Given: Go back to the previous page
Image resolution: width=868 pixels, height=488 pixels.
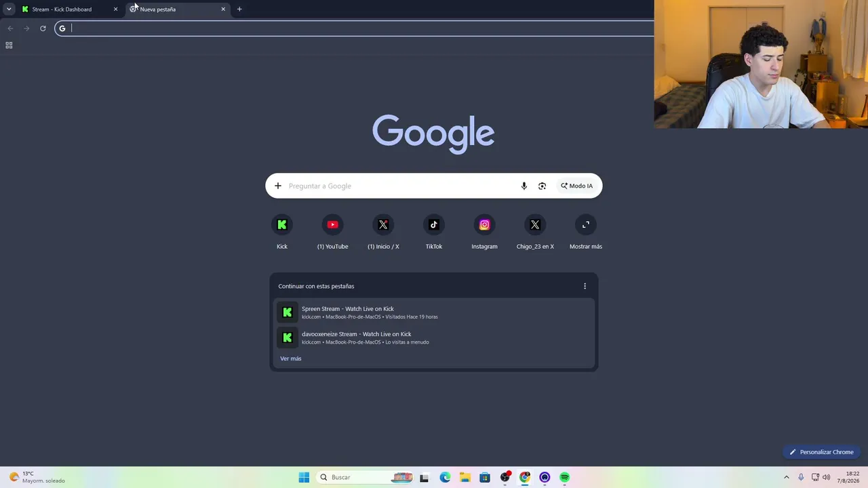Looking at the screenshot, I should point(10,28).
